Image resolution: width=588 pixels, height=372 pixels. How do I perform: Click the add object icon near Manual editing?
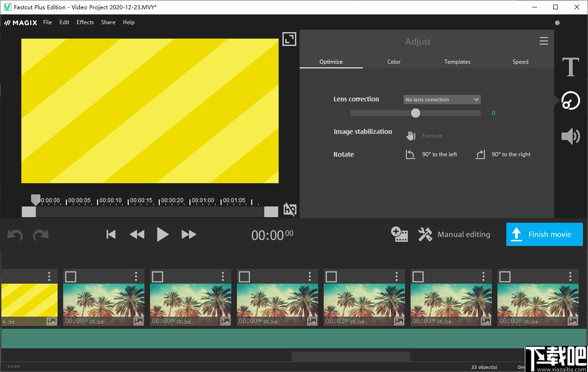(399, 234)
